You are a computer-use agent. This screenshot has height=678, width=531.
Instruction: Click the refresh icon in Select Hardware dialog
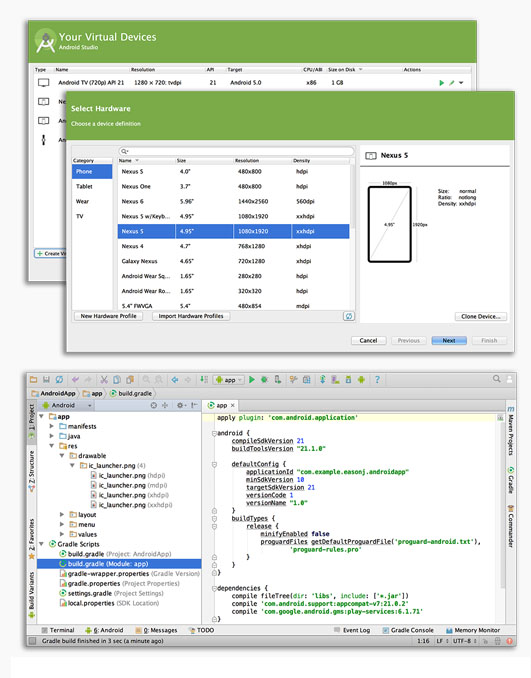coord(349,316)
